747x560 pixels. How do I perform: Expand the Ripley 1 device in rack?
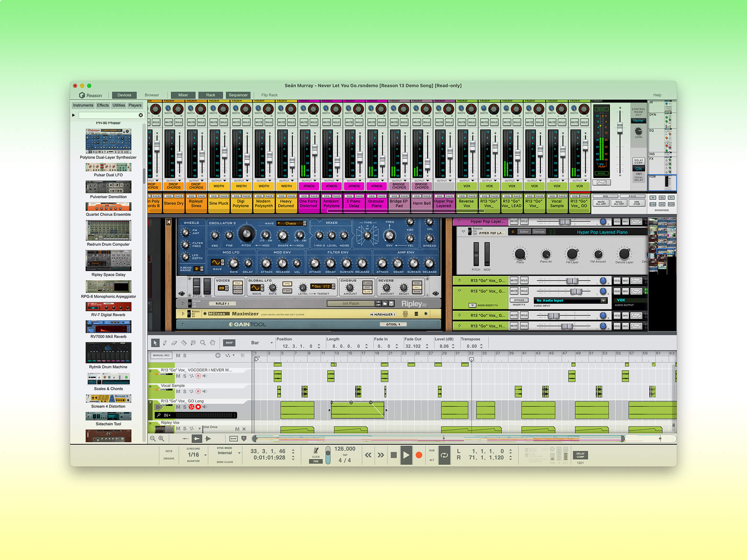coord(183,304)
